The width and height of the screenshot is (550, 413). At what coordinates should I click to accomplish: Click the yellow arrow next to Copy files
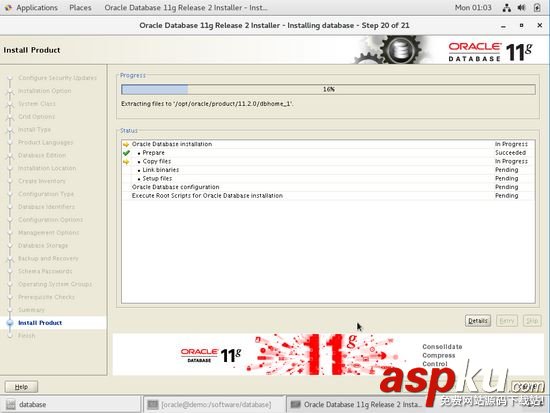click(126, 161)
